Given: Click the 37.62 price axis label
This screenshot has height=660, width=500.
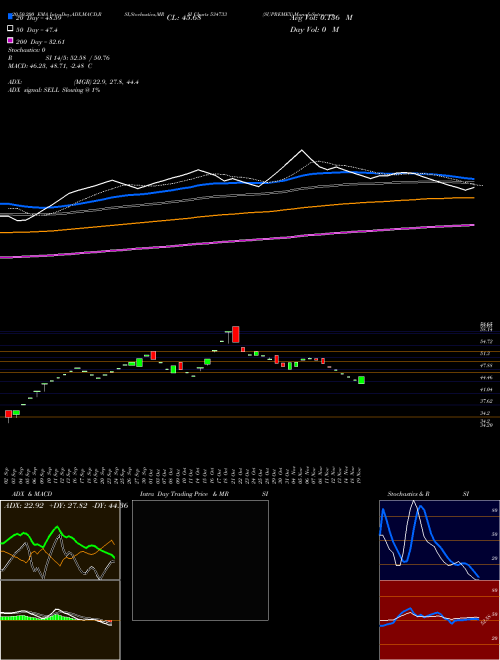Looking at the screenshot, I should click(x=486, y=401).
